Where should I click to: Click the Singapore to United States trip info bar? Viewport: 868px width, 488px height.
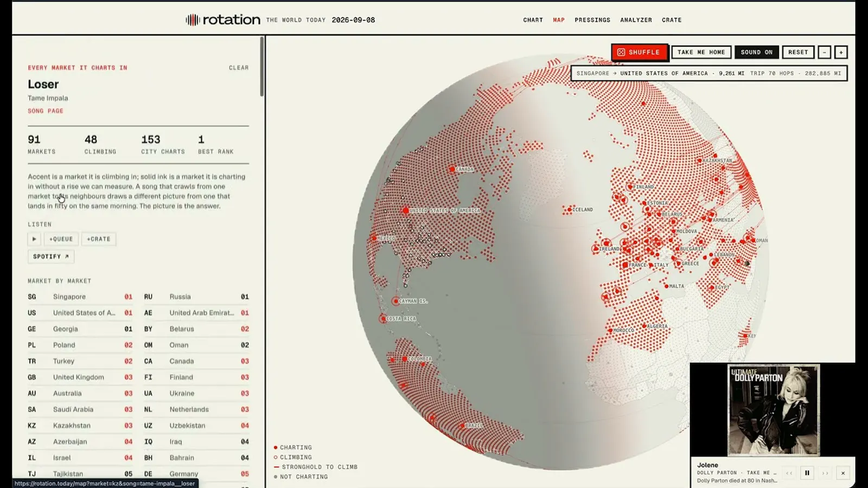(x=709, y=73)
